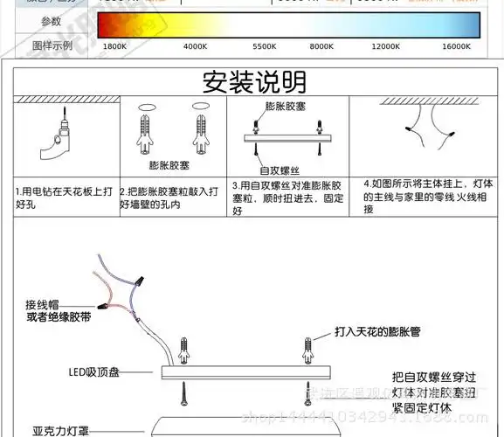Click the 5500K label
Screen dimensions: 504x437
pyautogui.click(x=264, y=46)
